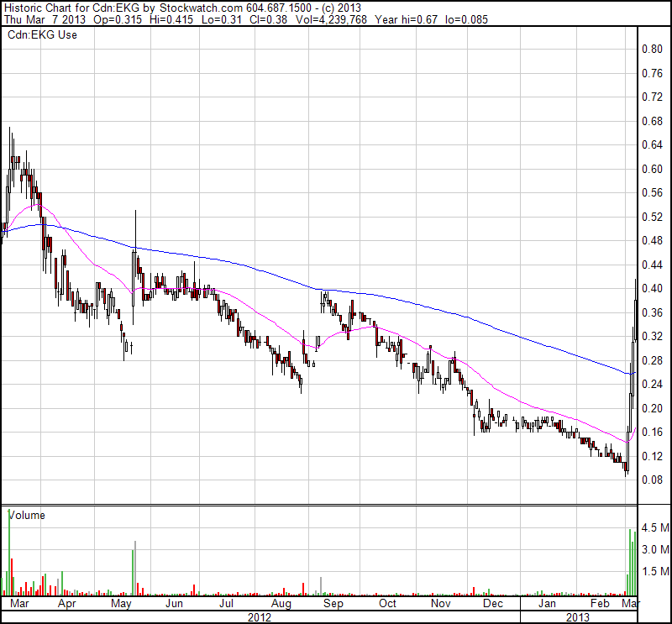
Task: Select the Mar label on the left of the timeline
Action: [21, 603]
